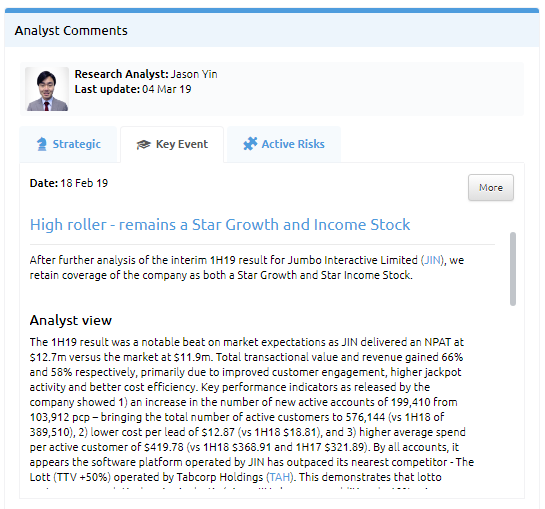This screenshot has height=509, width=545.
Task: Click the Analyst view heading
Action: pyautogui.click(x=71, y=320)
